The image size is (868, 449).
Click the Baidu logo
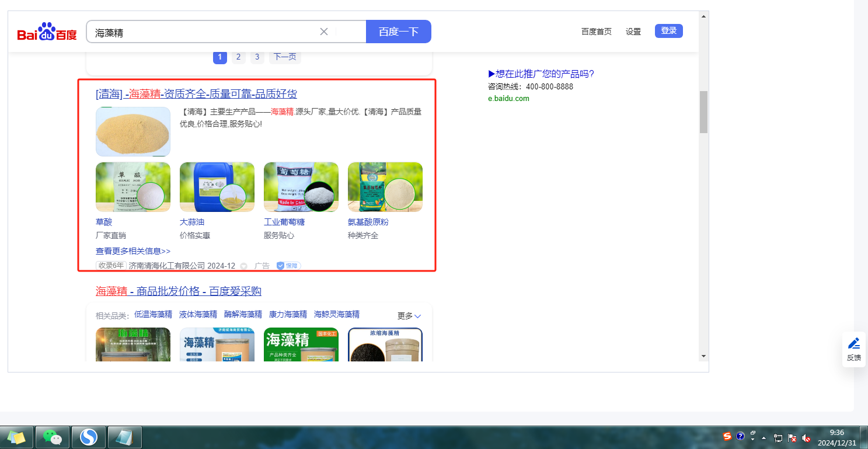[47, 32]
